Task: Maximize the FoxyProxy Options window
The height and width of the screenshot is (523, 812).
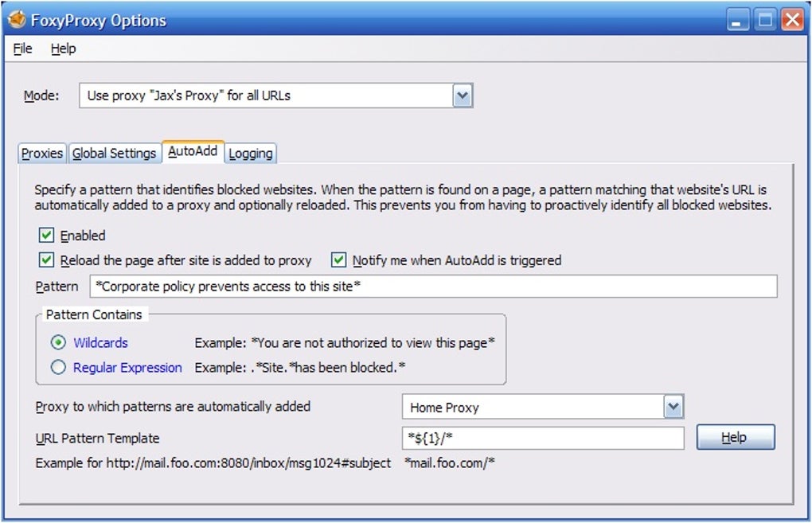Action: 765,21
